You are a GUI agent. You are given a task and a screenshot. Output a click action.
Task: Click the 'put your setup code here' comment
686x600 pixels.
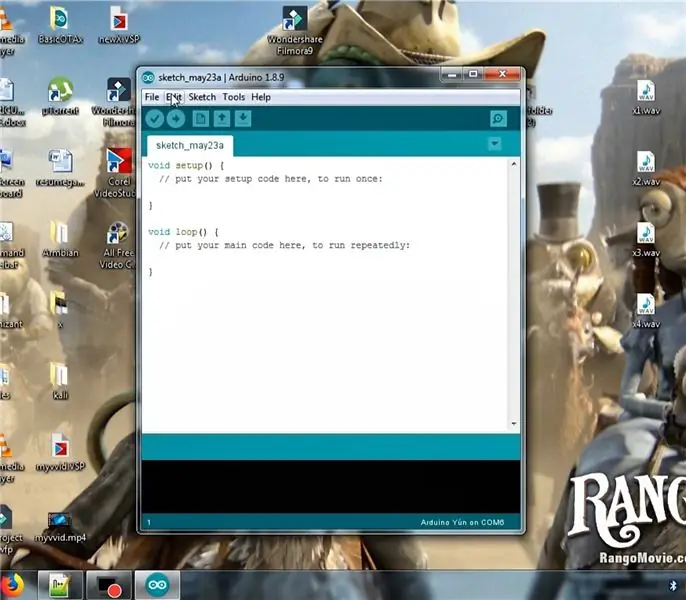(x=271, y=179)
